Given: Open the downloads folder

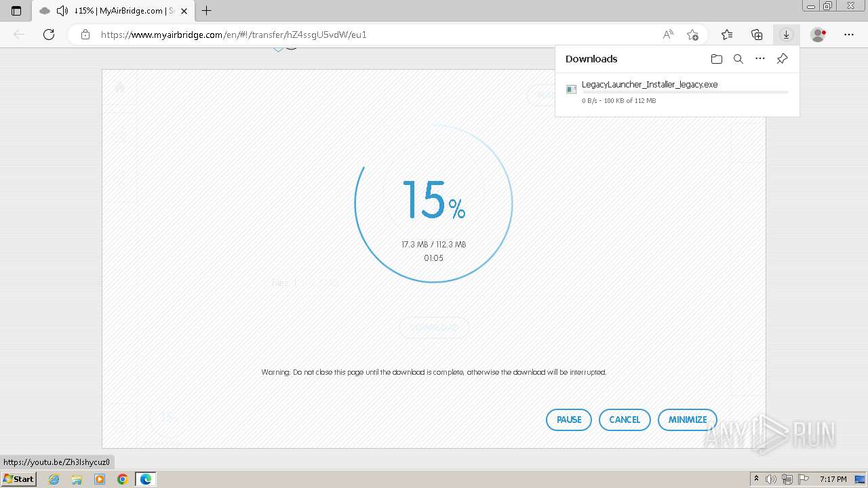Looking at the screenshot, I should click(x=717, y=59).
